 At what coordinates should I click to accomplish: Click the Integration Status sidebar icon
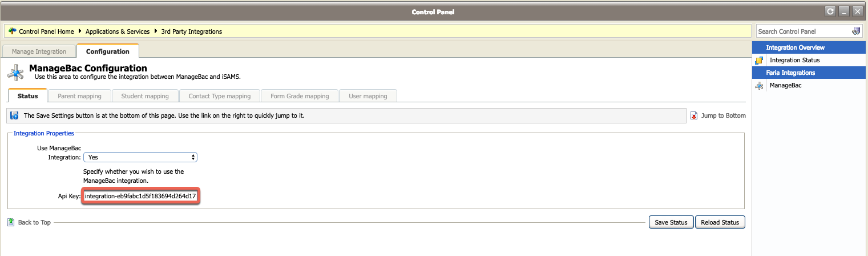click(x=759, y=60)
